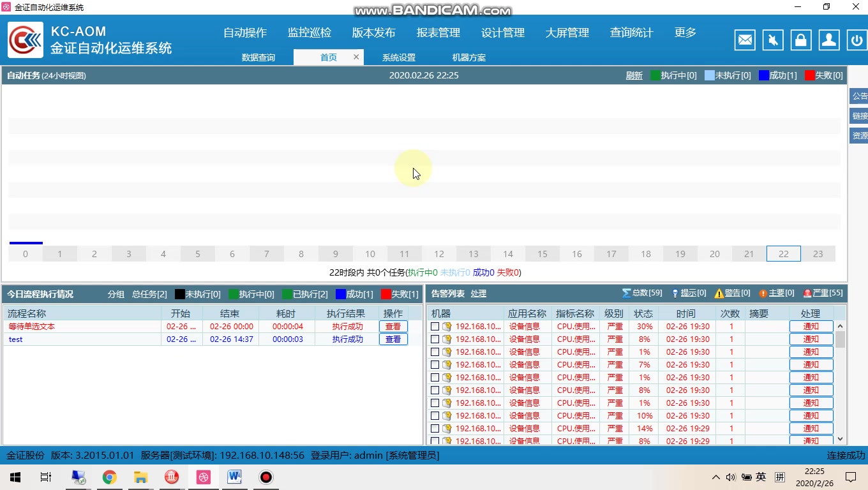Switch to the 数据查询 tab

pos(258,57)
